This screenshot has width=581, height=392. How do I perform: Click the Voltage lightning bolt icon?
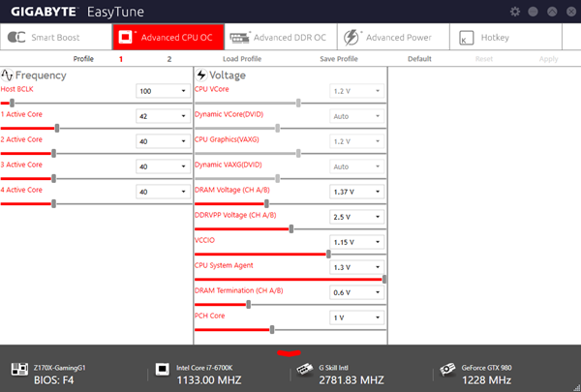201,75
